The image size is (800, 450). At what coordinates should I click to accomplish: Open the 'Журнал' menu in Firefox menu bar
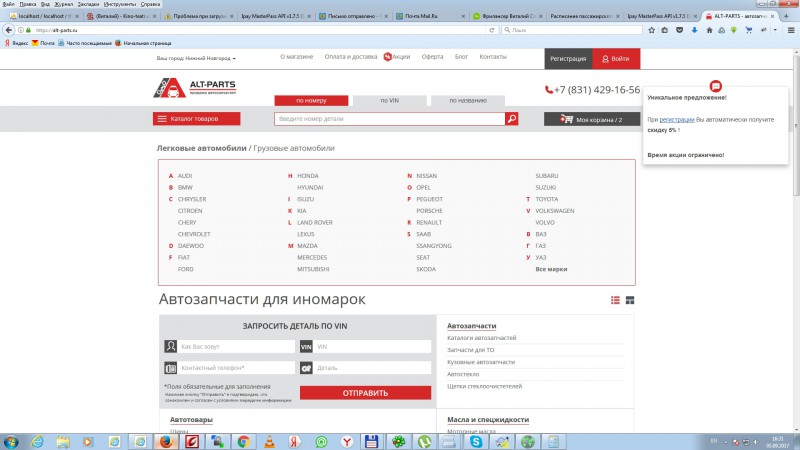[x=64, y=4]
